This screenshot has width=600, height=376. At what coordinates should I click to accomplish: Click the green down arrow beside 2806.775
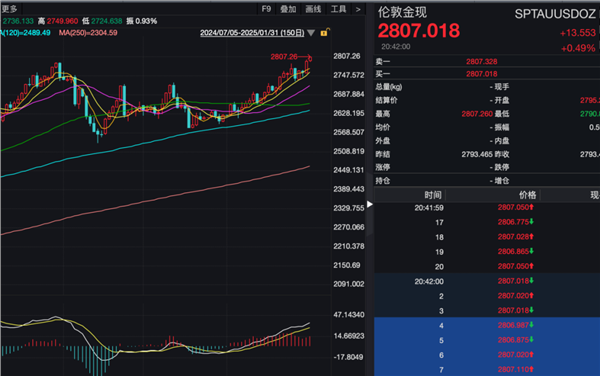click(532, 222)
